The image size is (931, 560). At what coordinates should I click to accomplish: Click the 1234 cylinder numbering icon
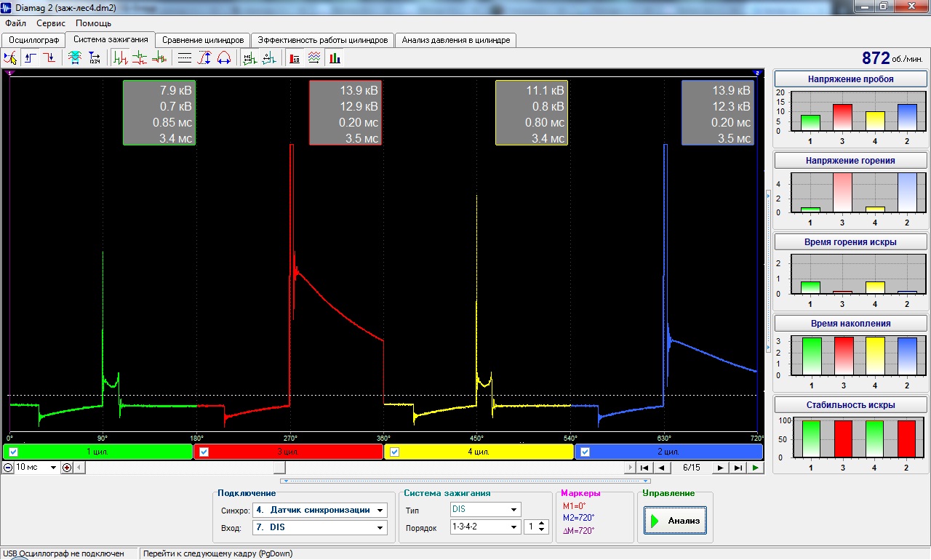coord(95,58)
